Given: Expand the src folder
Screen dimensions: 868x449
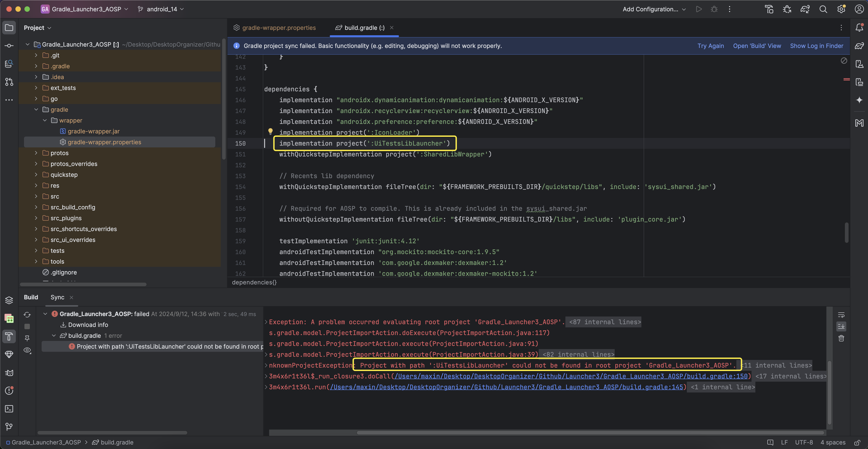Looking at the screenshot, I should click(x=36, y=196).
